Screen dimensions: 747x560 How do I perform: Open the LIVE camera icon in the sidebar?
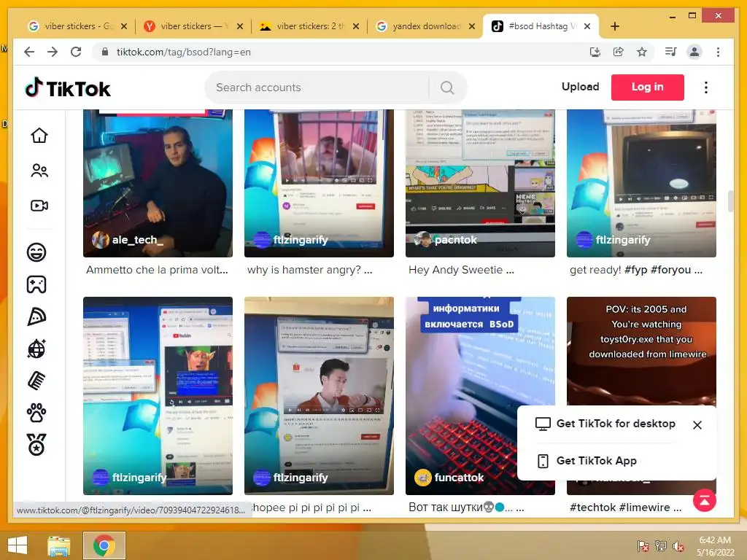(x=39, y=205)
